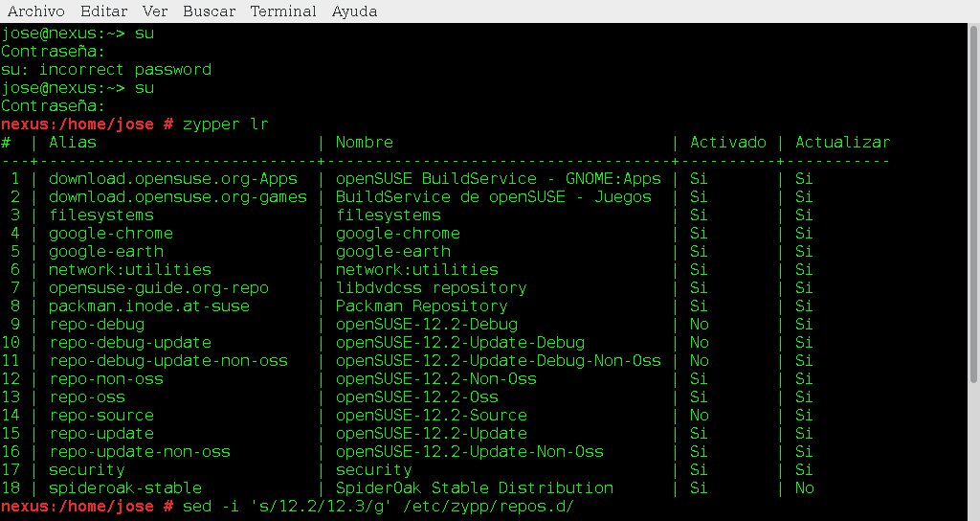Click the 'Activado' column header
The image size is (980, 521).
[728, 143]
